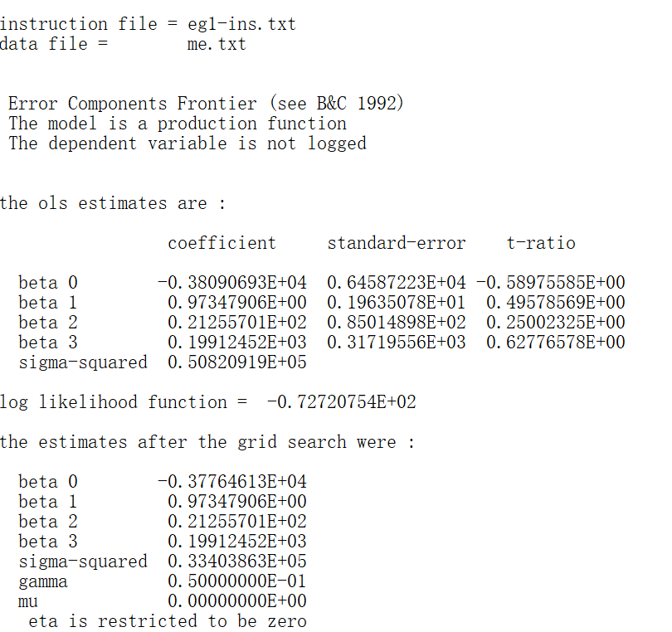
Task: Click the OLS beta 3 row label
Action: point(48,343)
